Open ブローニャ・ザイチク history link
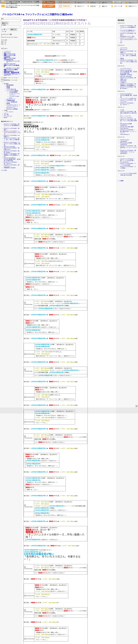 (x=126, y=118)
